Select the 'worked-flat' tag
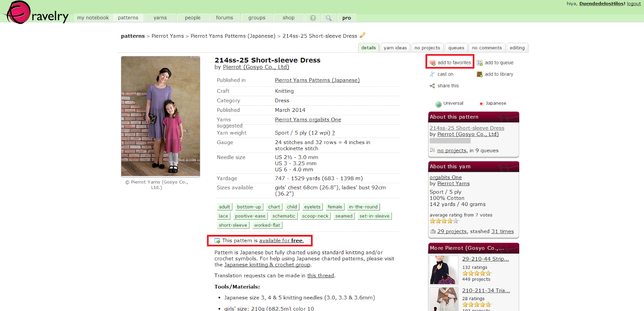The image size is (644, 311). 267,225
